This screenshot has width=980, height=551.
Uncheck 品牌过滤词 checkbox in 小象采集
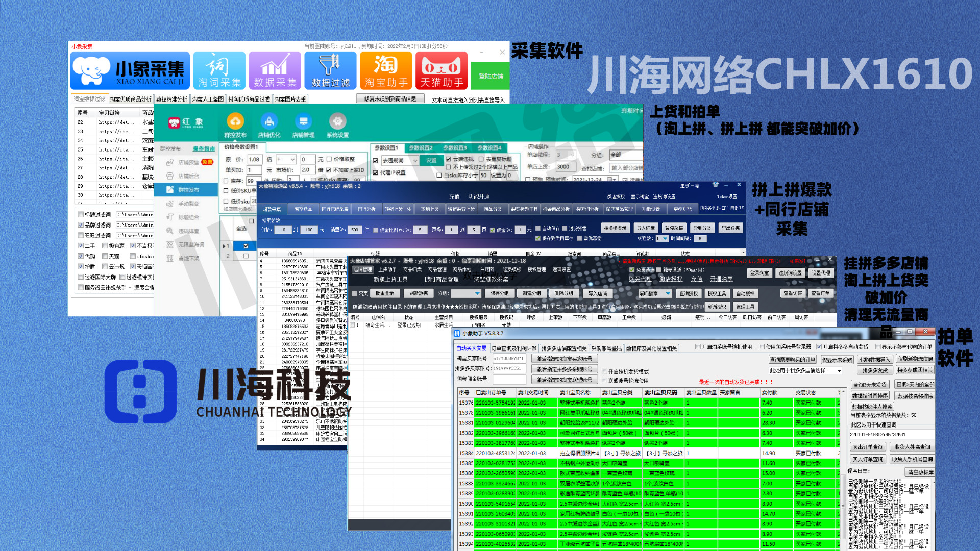tap(81, 225)
